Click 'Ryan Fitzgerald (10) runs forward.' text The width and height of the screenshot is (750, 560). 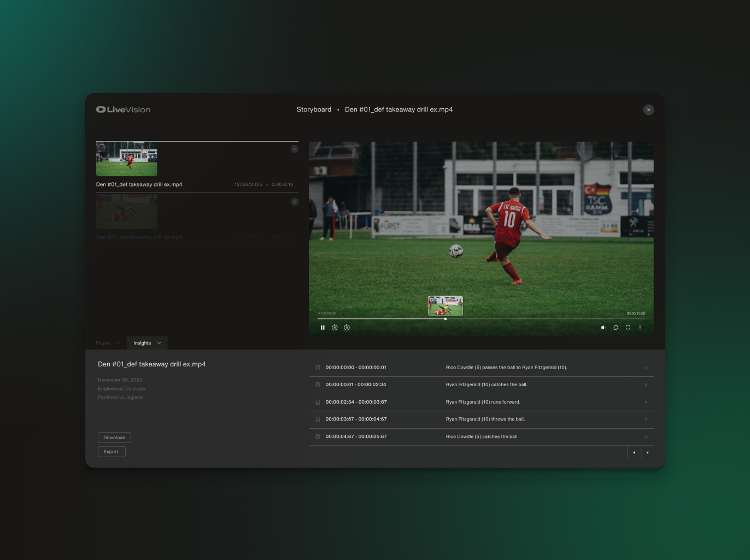pyautogui.click(x=483, y=402)
